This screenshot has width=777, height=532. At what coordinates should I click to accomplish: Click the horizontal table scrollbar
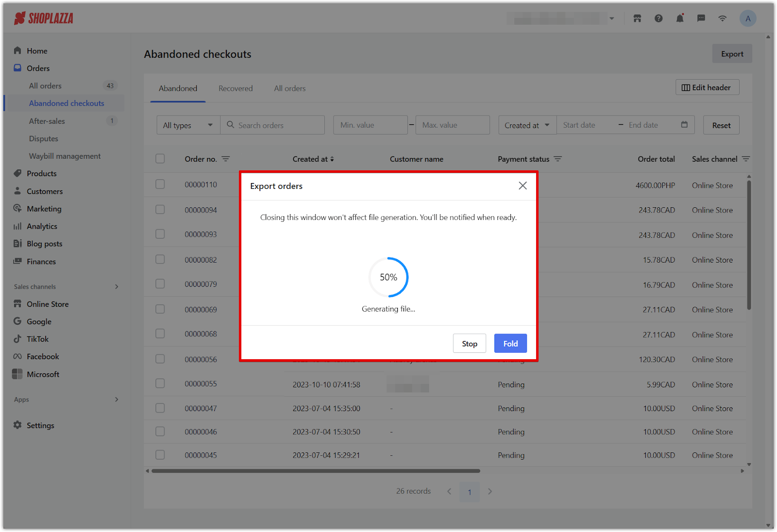coord(316,471)
